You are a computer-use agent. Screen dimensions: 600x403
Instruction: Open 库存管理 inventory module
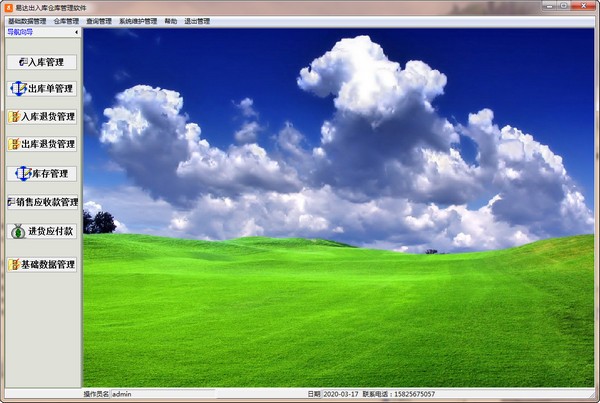[x=42, y=174]
